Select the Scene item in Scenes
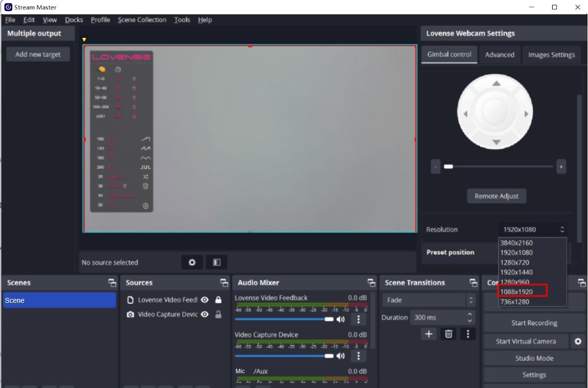 [x=60, y=300]
